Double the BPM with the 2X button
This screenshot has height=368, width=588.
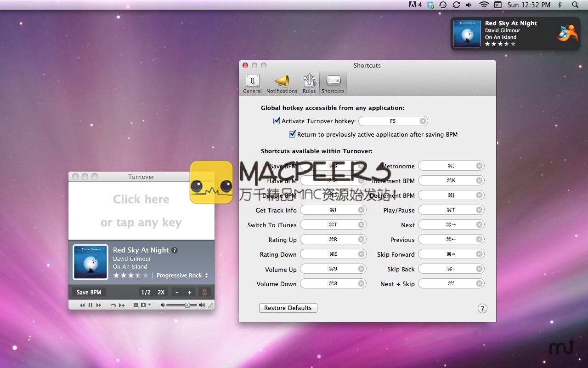(x=161, y=292)
